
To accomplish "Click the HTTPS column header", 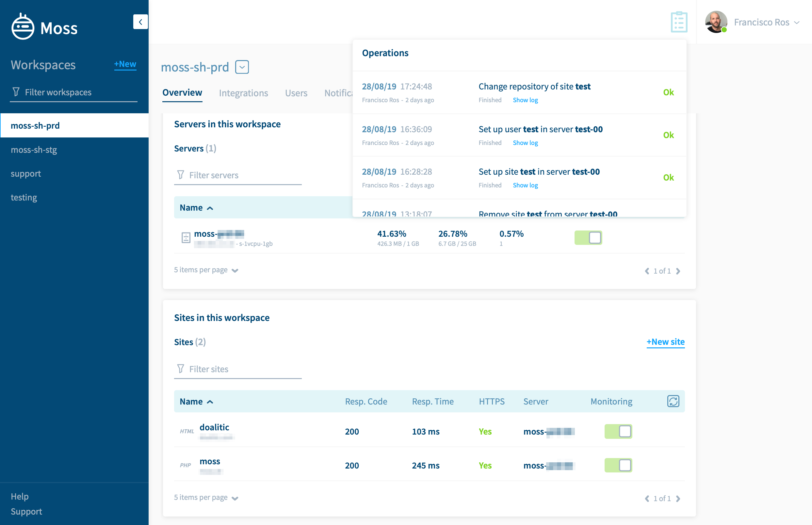I will tap(492, 402).
